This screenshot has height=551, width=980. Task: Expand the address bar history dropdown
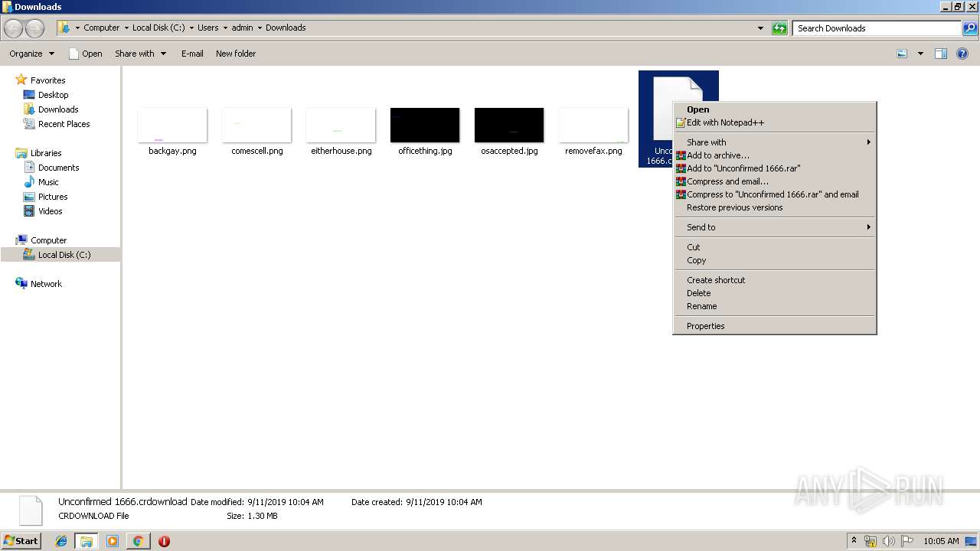760,28
